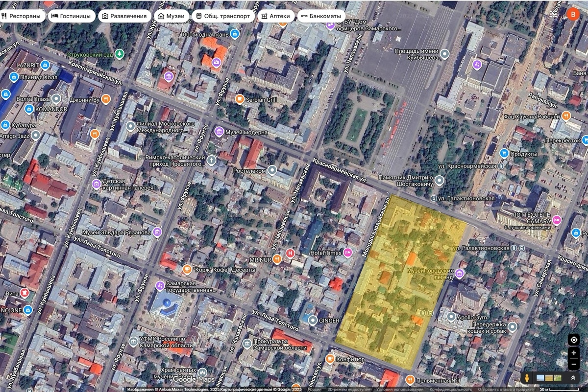Open the Филиал Московского Международного pin
This screenshot has width=588, height=392.
[x=130, y=127]
